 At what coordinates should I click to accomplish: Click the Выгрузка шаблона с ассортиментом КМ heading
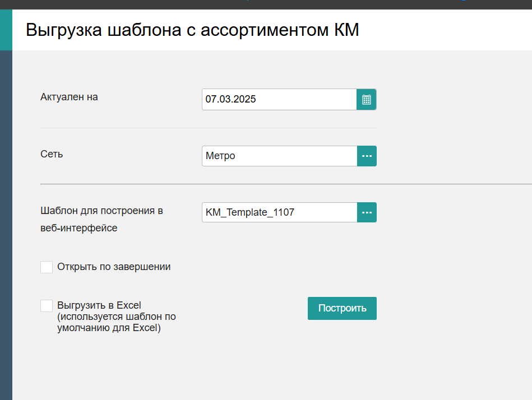click(x=192, y=30)
